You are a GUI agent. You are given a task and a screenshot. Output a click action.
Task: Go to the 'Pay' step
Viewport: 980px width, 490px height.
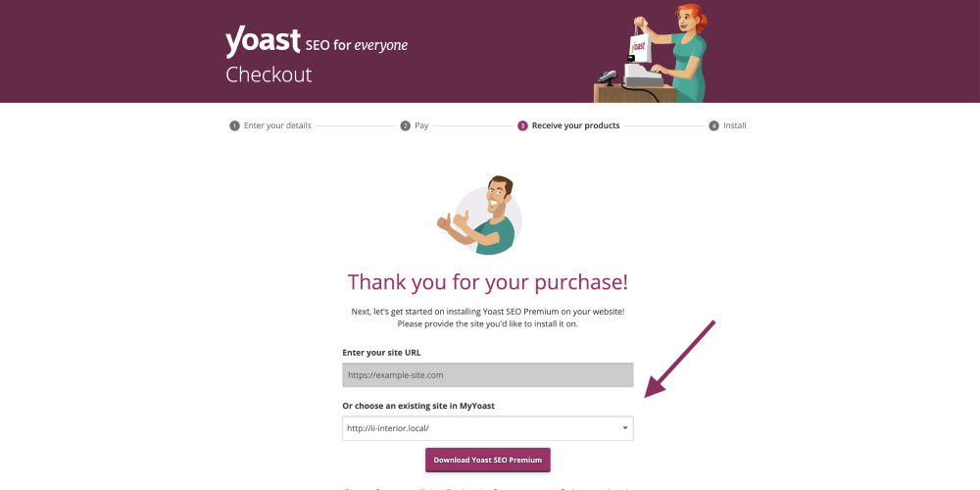coord(421,125)
